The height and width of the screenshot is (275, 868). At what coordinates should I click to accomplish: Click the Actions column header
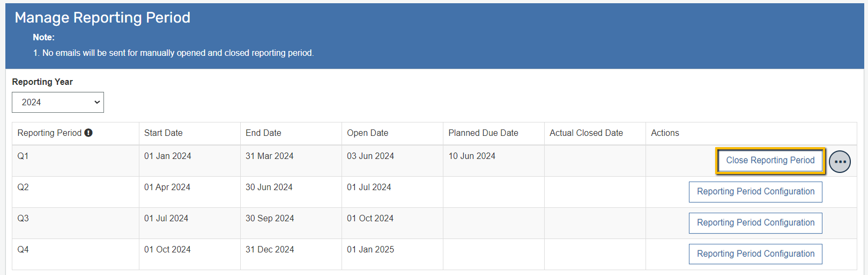point(665,133)
